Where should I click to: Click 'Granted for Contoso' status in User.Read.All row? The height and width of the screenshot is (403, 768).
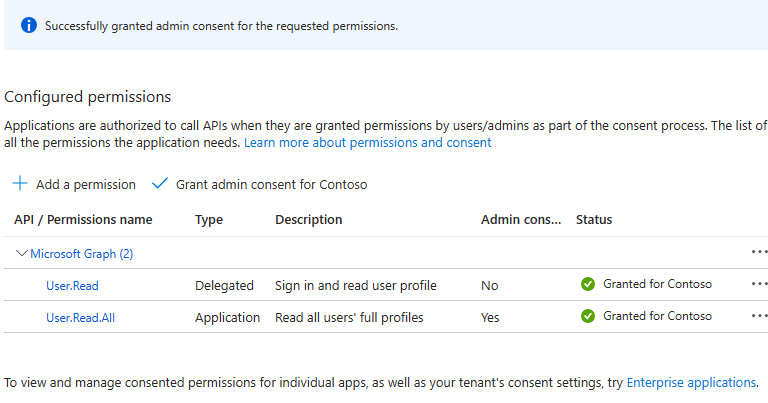[657, 316]
